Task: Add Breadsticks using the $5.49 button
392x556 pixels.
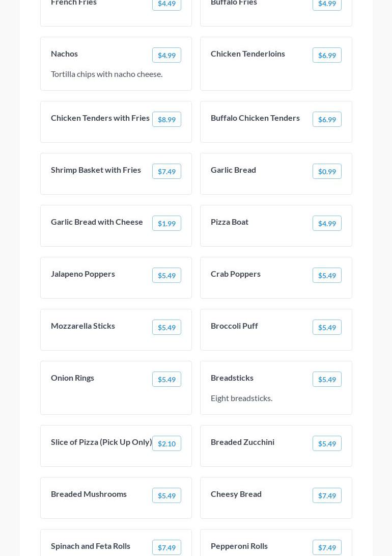Action: coord(327,379)
